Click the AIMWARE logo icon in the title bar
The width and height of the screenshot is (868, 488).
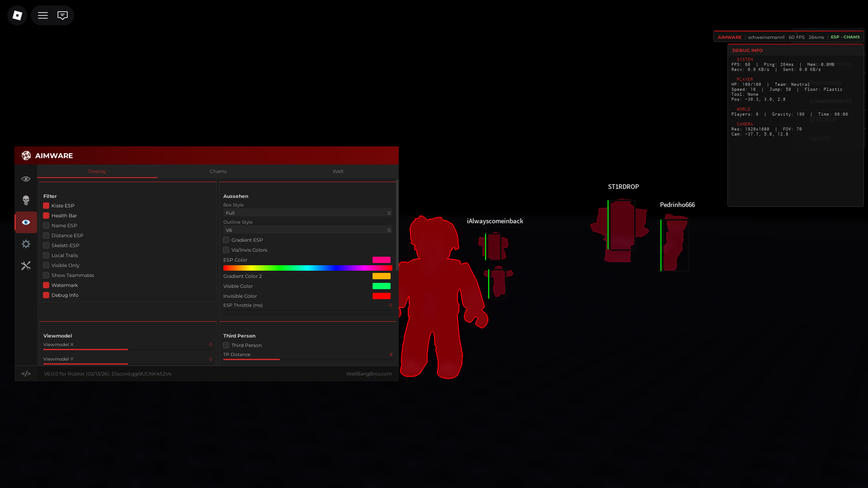pyautogui.click(x=26, y=155)
